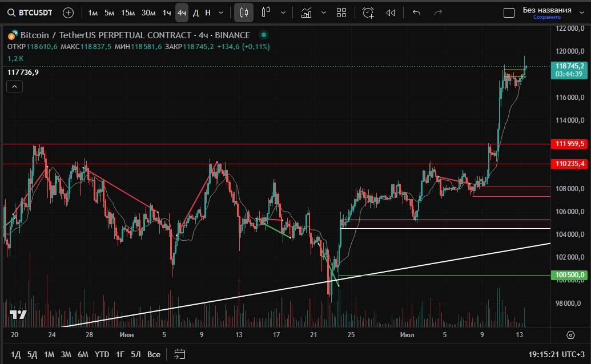This screenshot has height=364, width=591.
Task: Select the YTD date range
Action: click(x=102, y=354)
